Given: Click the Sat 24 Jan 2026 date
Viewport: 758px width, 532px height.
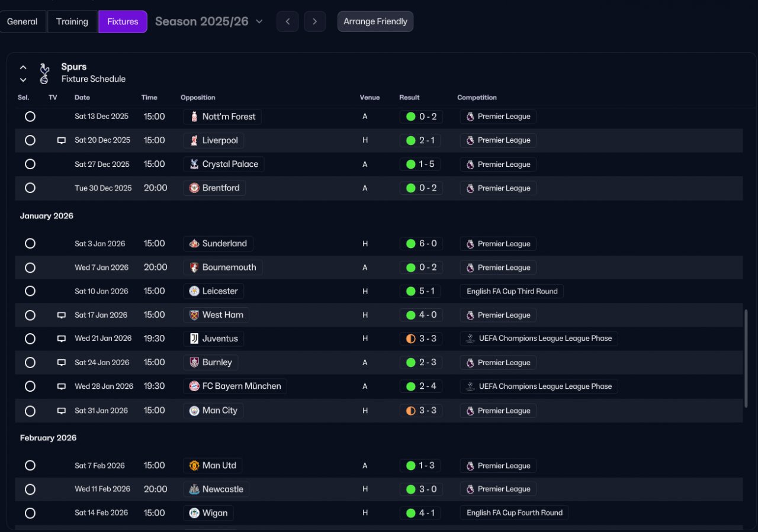Looking at the screenshot, I should click(102, 363).
